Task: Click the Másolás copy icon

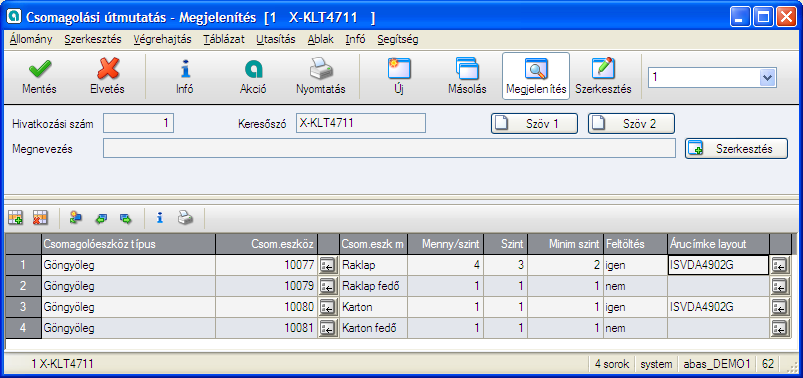Action: (x=467, y=76)
